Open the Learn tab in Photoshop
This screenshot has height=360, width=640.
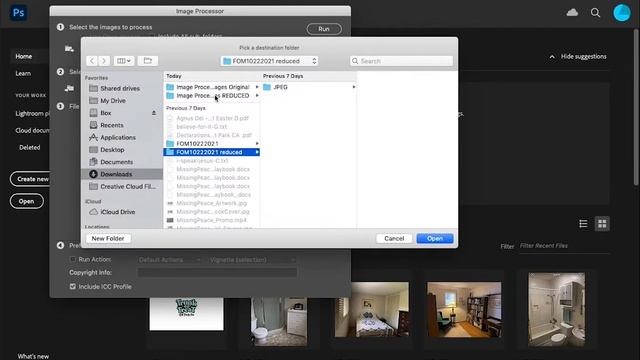[23, 73]
